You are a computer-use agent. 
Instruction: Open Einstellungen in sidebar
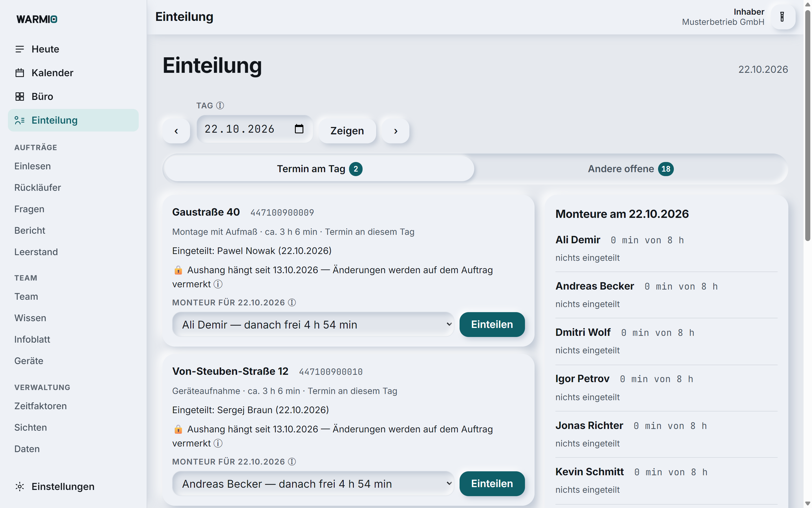pyautogui.click(x=73, y=486)
